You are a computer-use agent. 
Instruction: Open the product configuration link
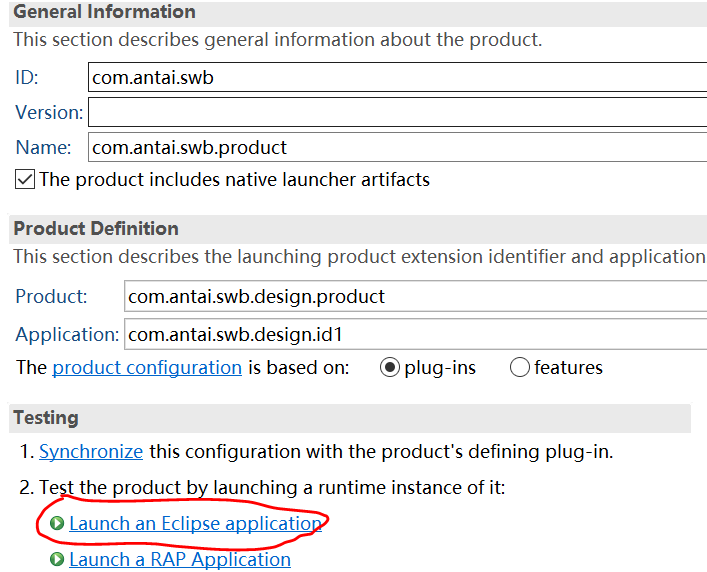coord(147,368)
